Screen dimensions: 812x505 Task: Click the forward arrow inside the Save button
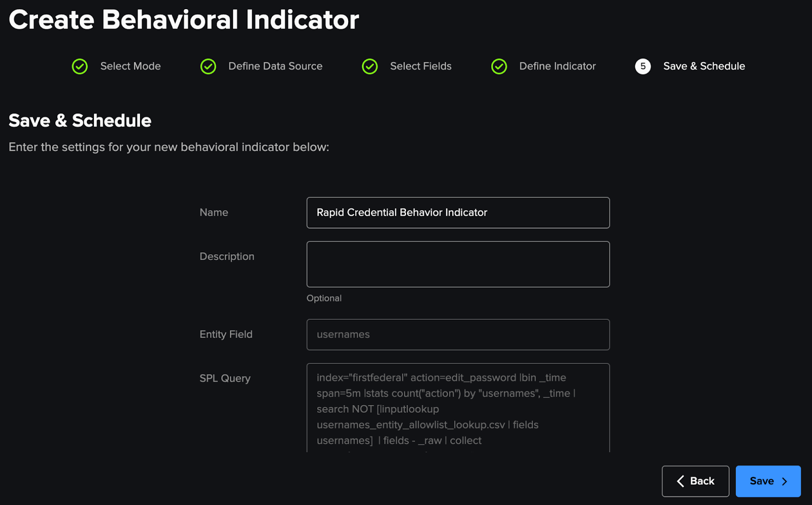[784, 481]
